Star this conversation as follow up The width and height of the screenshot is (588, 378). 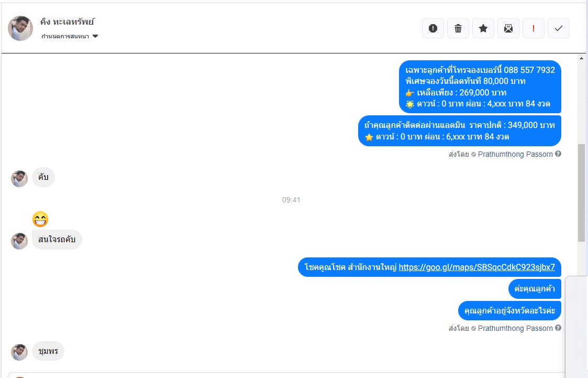[483, 28]
